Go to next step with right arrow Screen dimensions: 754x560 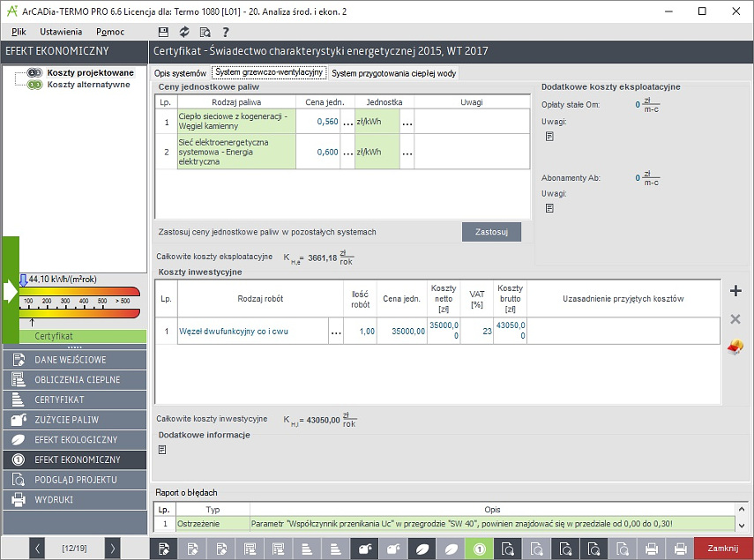pos(113,549)
